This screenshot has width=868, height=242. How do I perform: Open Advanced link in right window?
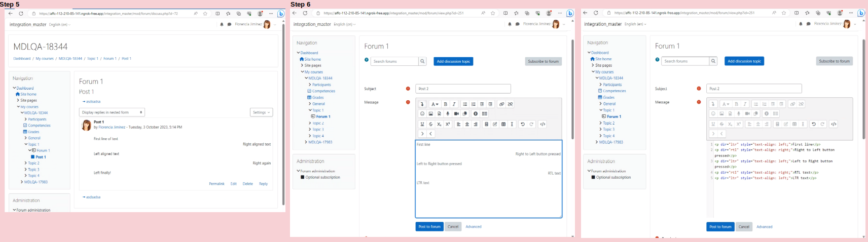coord(765,227)
